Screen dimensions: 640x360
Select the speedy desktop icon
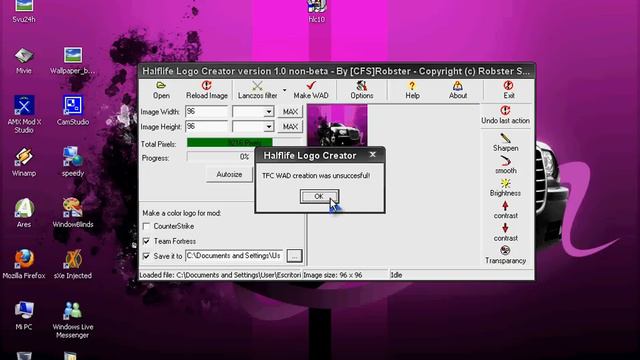pos(73,162)
